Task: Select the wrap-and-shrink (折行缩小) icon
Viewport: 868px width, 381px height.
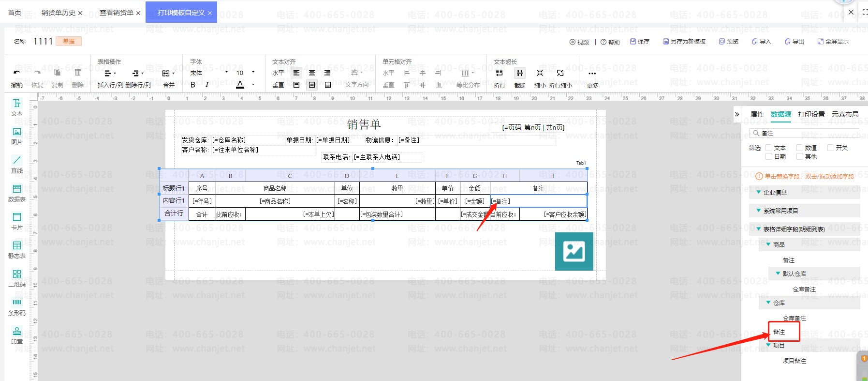Action: coord(560,73)
